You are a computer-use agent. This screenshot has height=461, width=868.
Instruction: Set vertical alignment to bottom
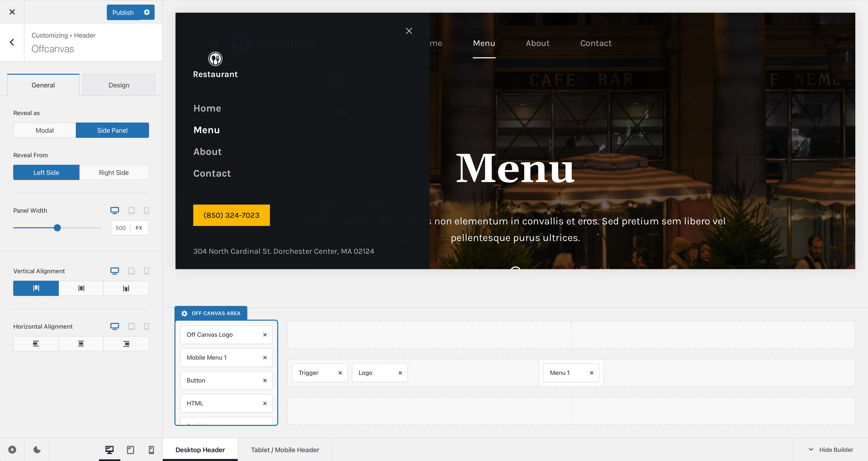[126, 288]
